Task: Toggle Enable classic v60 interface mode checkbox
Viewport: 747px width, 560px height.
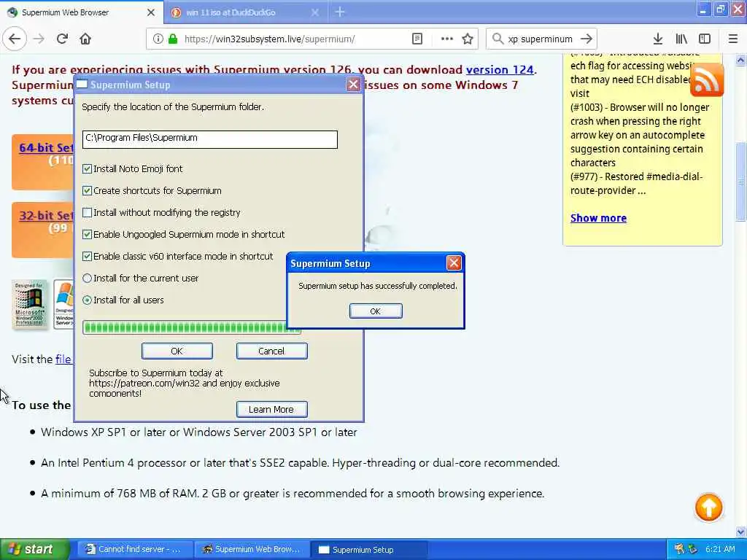Action: 87,256
